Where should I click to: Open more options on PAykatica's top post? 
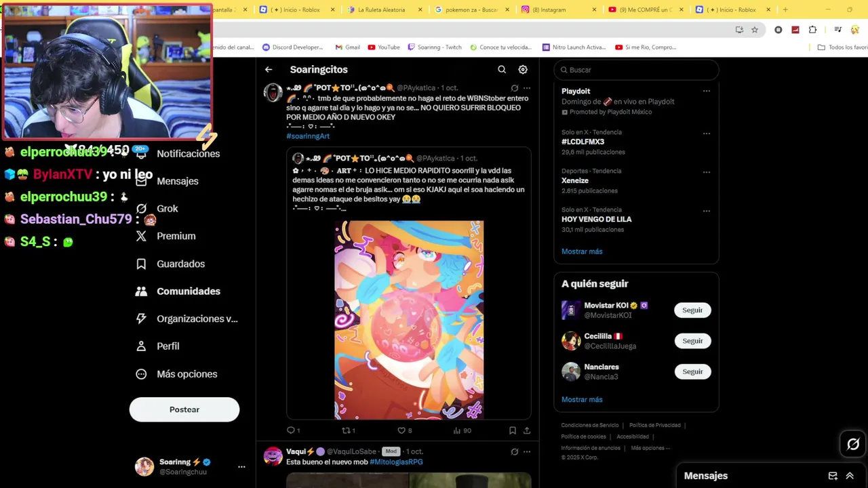click(527, 88)
